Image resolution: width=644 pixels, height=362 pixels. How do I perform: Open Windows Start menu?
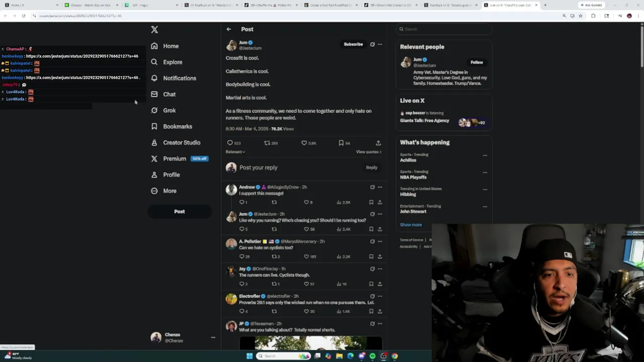[x=249, y=356]
